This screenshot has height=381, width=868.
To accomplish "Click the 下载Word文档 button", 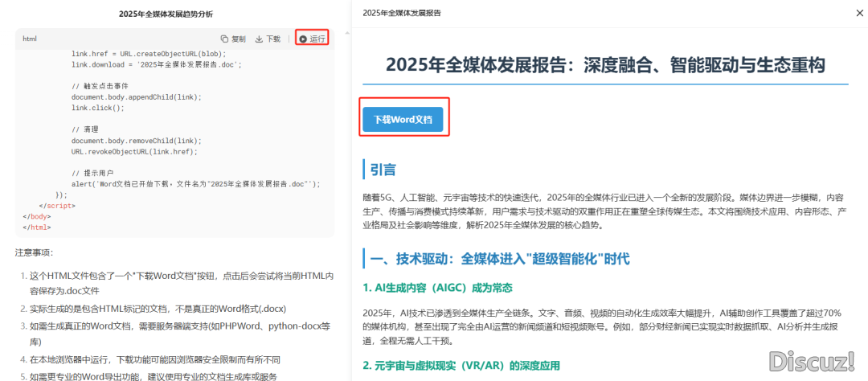I will [x=403, y=119].
